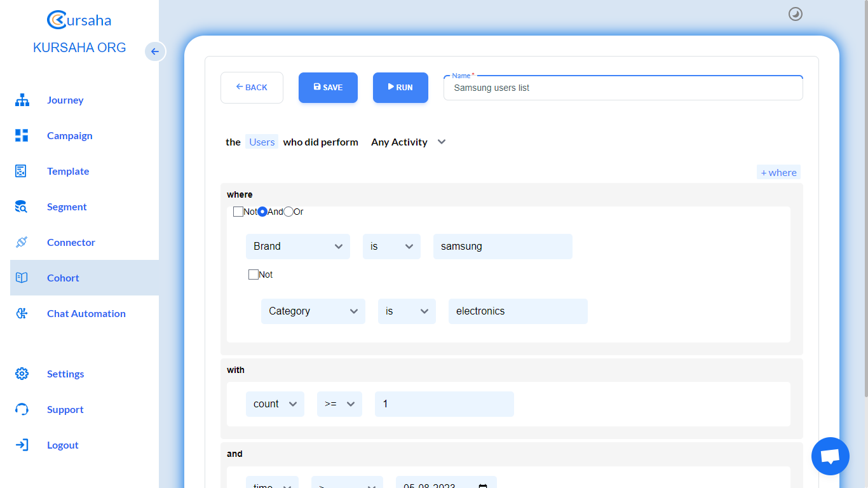Viewport: 868px width, 488px height.
Task: Open the Brand field dropdown
Action: [x=297, y=247]
